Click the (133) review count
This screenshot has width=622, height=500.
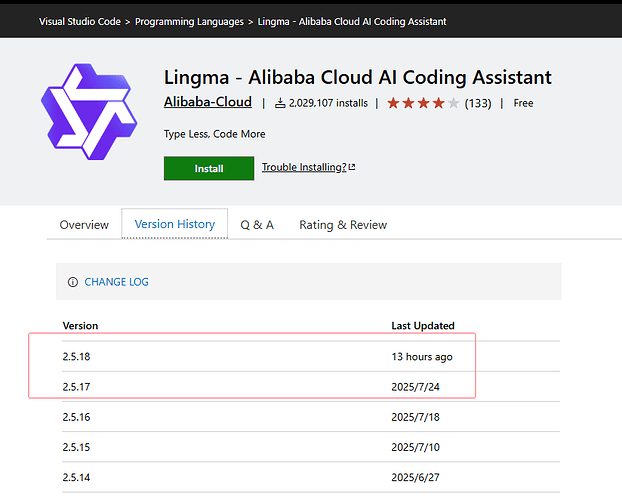point(478,103)
